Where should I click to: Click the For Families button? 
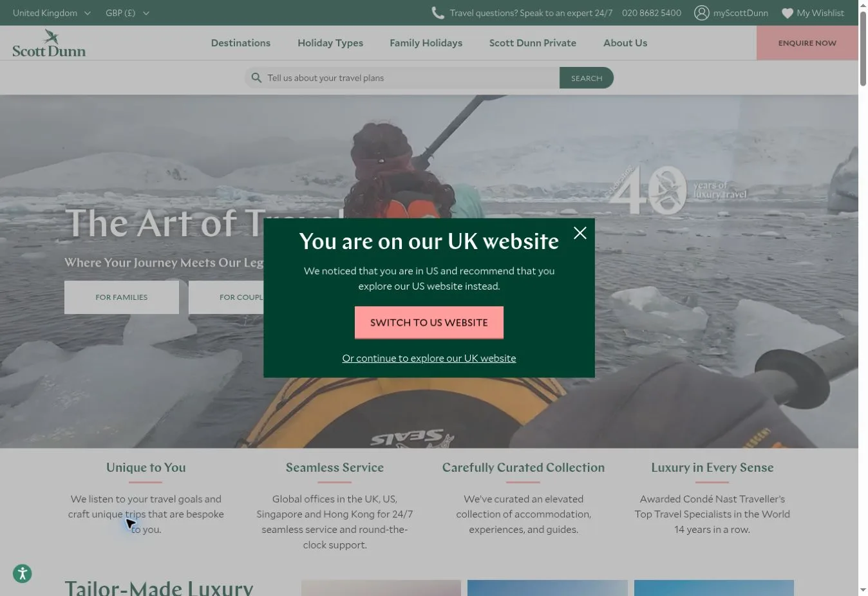(x=122, y=297)
